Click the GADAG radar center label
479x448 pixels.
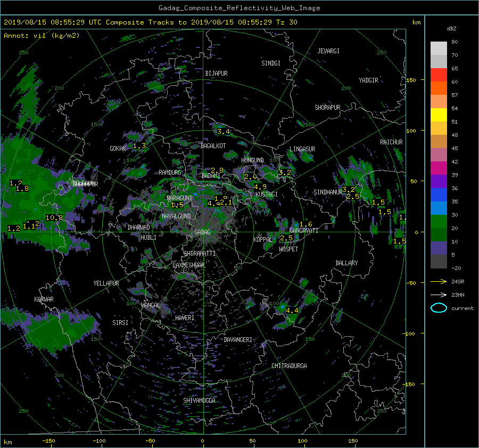203,232
